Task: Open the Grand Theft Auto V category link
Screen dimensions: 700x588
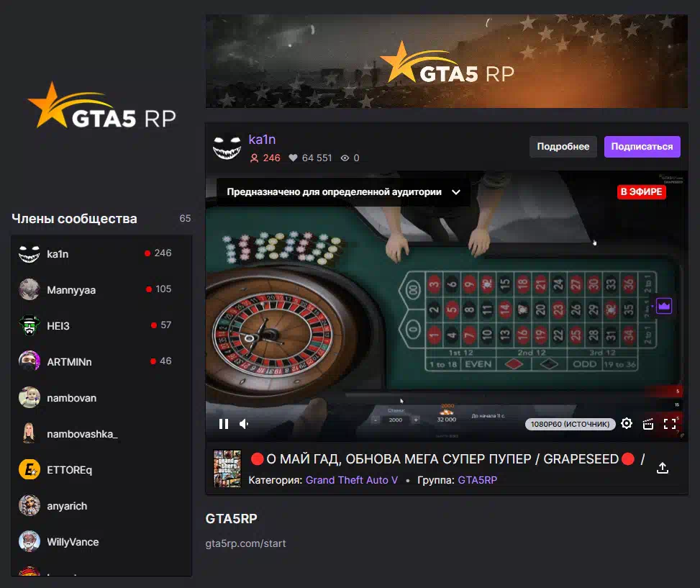Action: click(x=352, y=480)
